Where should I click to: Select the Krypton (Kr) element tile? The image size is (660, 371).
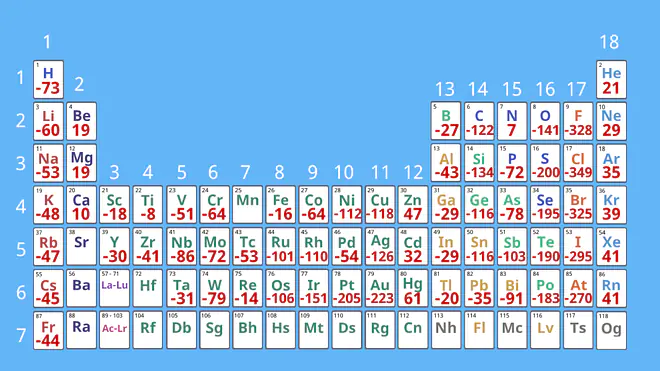coord(611,205)
